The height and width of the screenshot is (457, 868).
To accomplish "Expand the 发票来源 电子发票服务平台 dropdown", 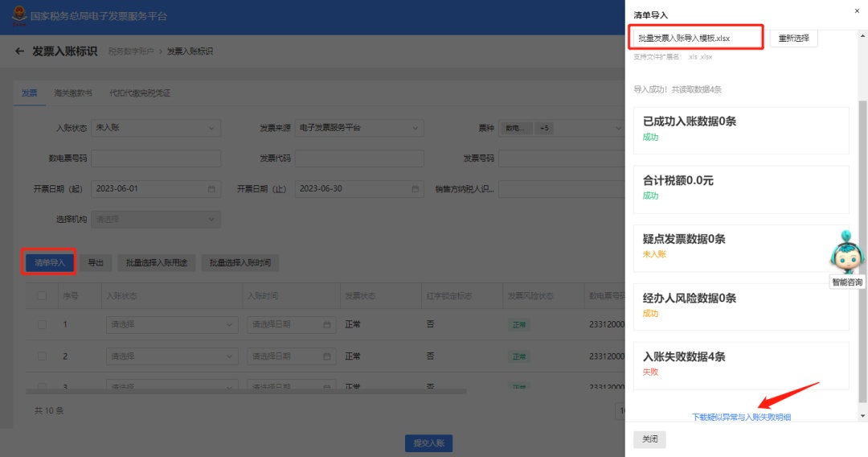I will 359,128.
